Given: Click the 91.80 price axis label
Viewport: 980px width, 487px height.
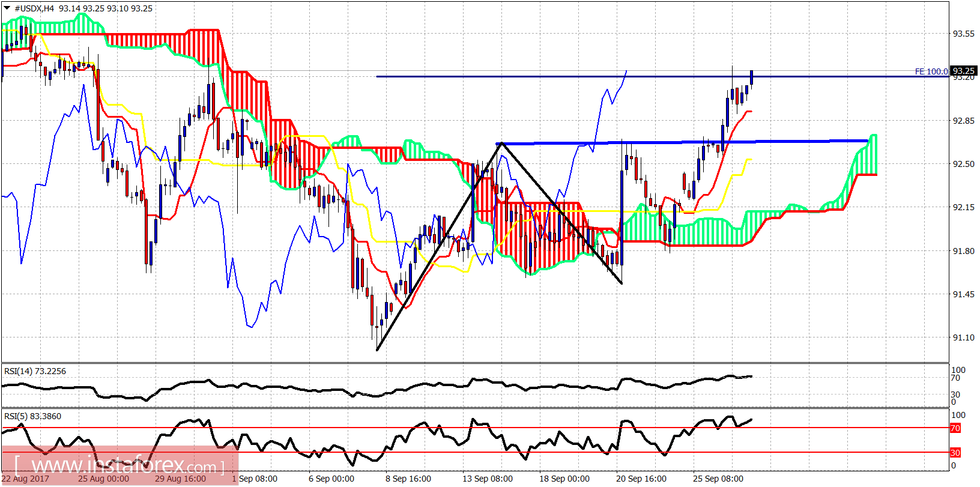Looking at the screenshot, I should pos(964,251).
